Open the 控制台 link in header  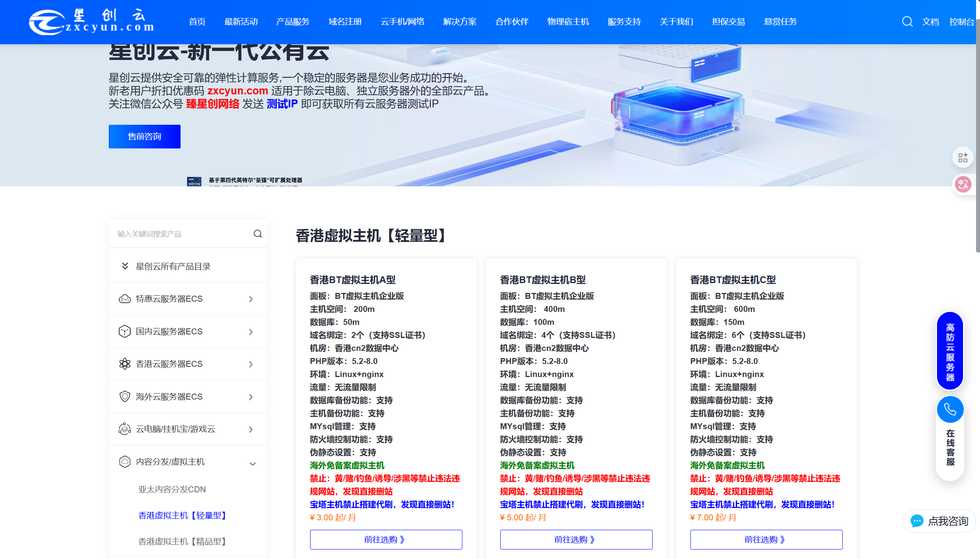tap(961, 22)
